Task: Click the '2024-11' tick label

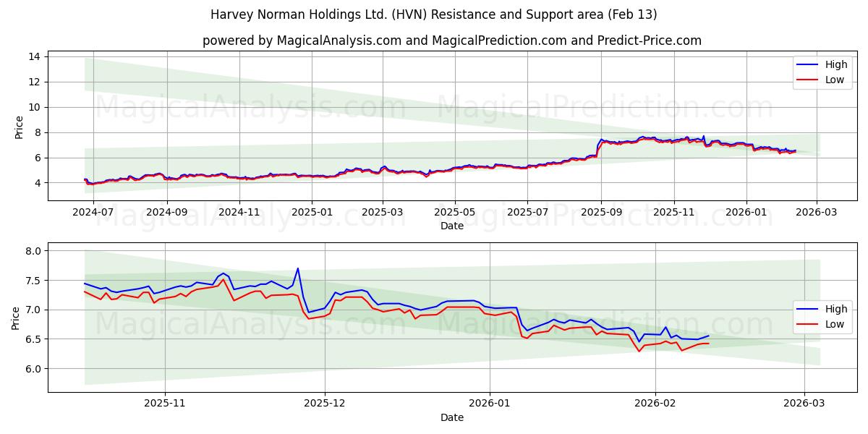Action: [239, 212]
